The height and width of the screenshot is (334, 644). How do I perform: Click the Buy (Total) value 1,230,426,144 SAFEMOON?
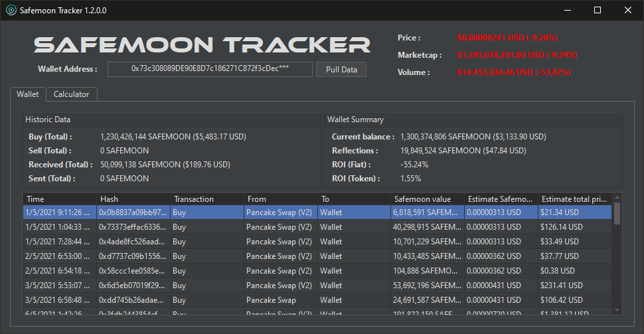[x=173, y=137]
